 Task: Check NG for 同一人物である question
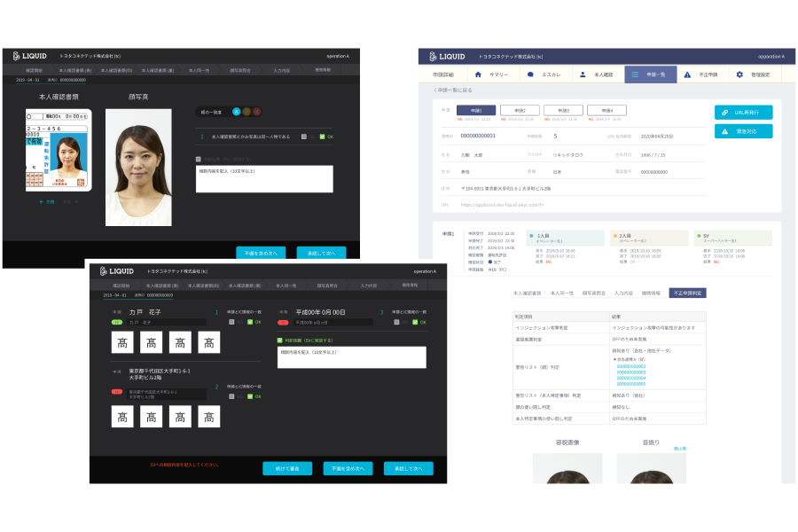coord(304,137)
